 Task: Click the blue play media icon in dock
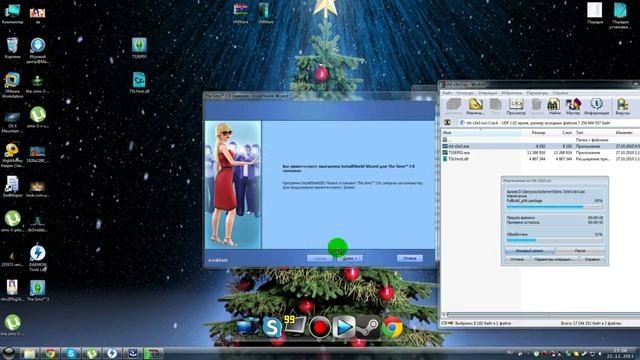(344, 327)
